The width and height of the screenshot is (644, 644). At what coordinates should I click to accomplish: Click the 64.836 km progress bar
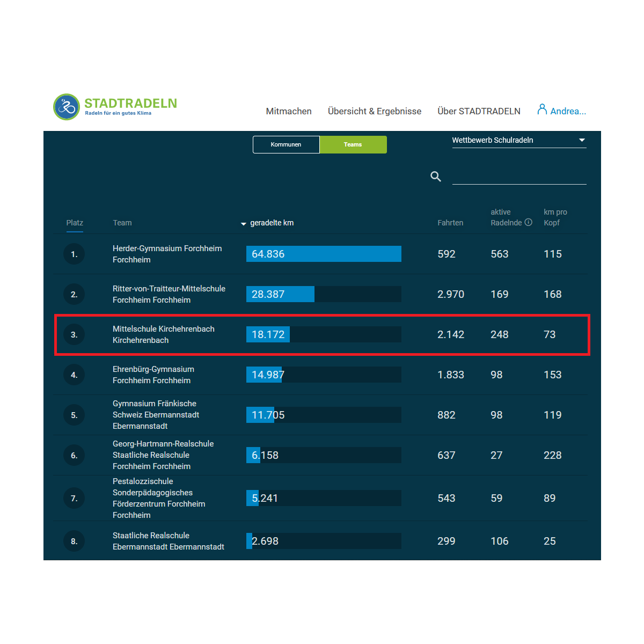(324, 254)
